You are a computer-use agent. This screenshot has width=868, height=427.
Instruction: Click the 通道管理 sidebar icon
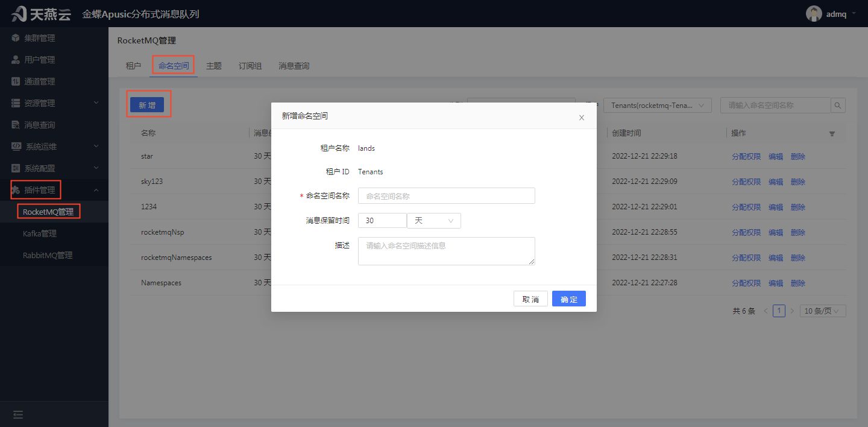pyautogui.click(x=16, y=81)
